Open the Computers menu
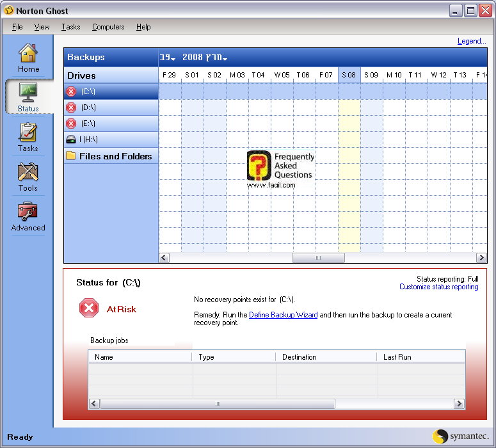 [x=108, y=27]
